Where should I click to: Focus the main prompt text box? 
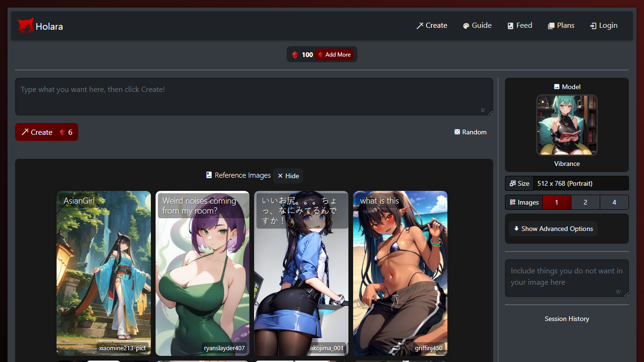pyautogui.click(x=254, y=97)
